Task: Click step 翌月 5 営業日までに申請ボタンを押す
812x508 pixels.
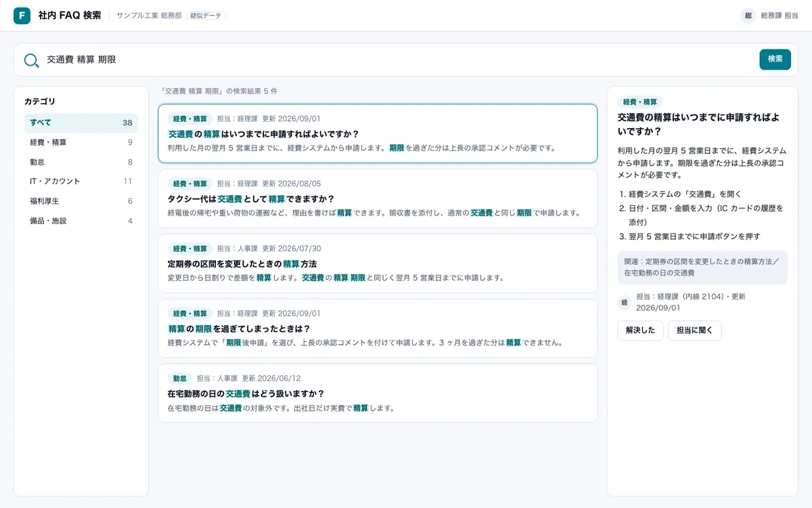Action: 695,236
